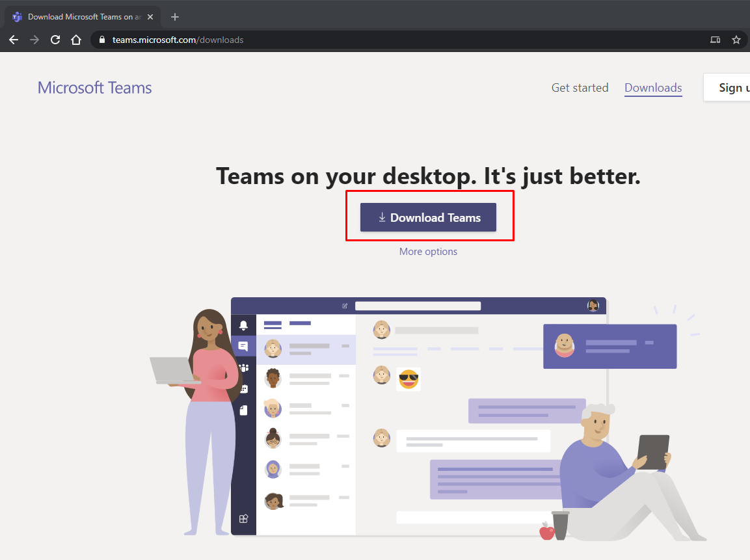Viewport: 750px width, 560px height.
Task: Click the Microsoft Teams logo text
Action: click(x=95, y=88)
